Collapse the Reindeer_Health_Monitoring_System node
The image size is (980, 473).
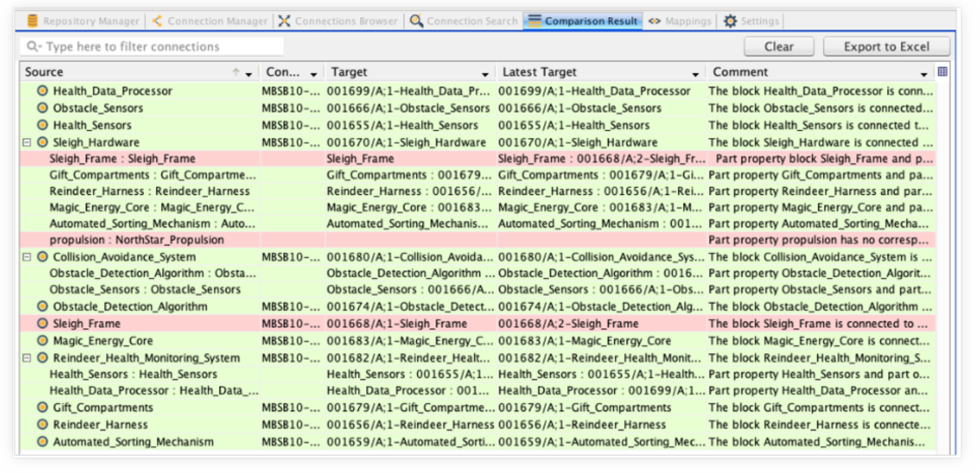27,358
